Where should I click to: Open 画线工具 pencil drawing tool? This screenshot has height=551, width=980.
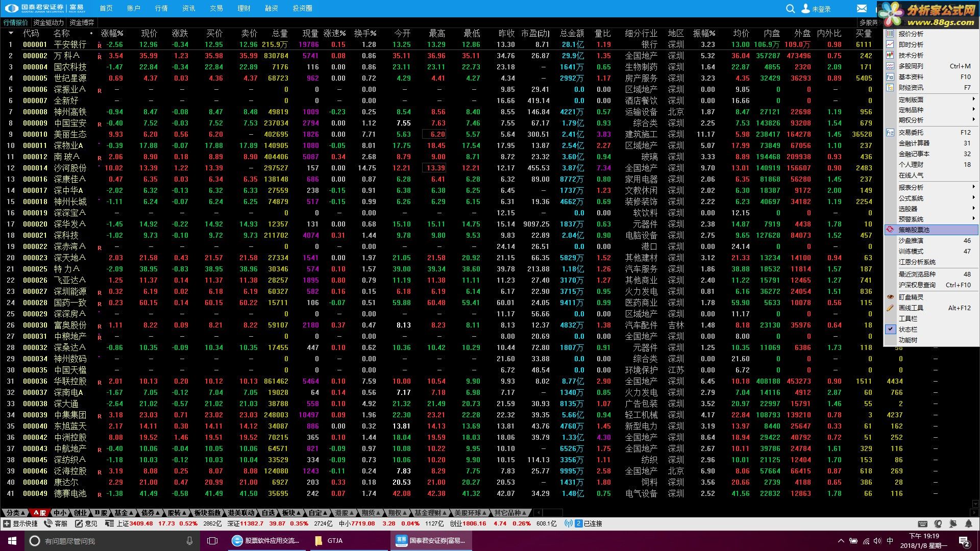(890, 308)
